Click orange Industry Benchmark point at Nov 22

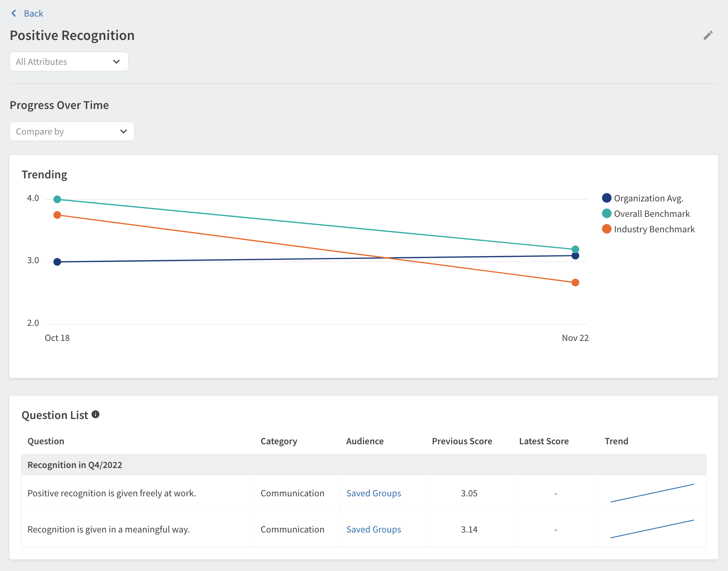click(575, 282)
